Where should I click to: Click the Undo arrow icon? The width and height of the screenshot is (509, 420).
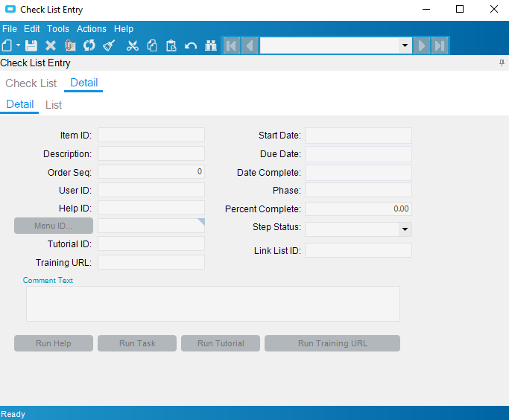191,45
